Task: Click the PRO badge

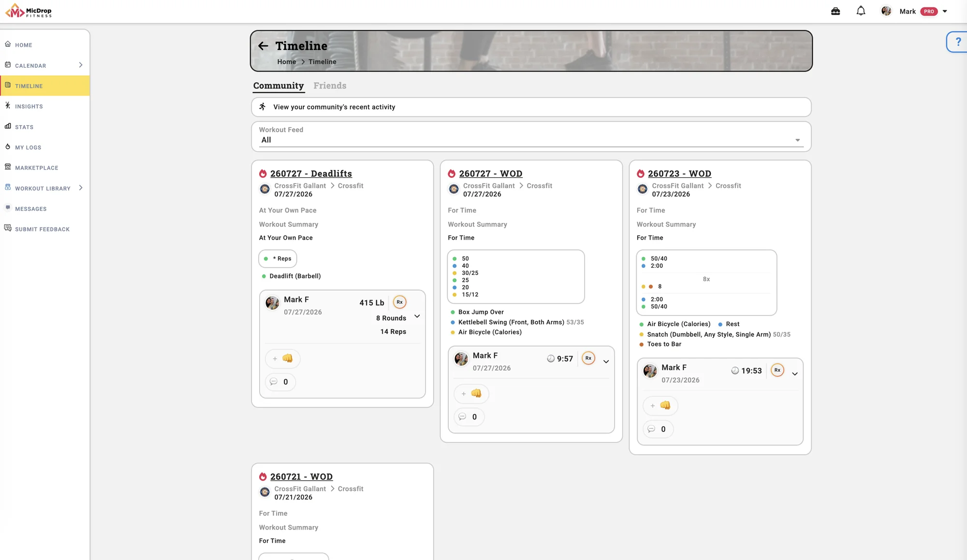Action: click(x=929, y=11)
